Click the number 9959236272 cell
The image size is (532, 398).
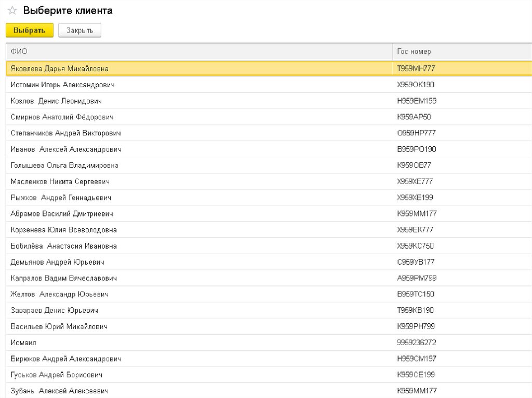[417, 342]
